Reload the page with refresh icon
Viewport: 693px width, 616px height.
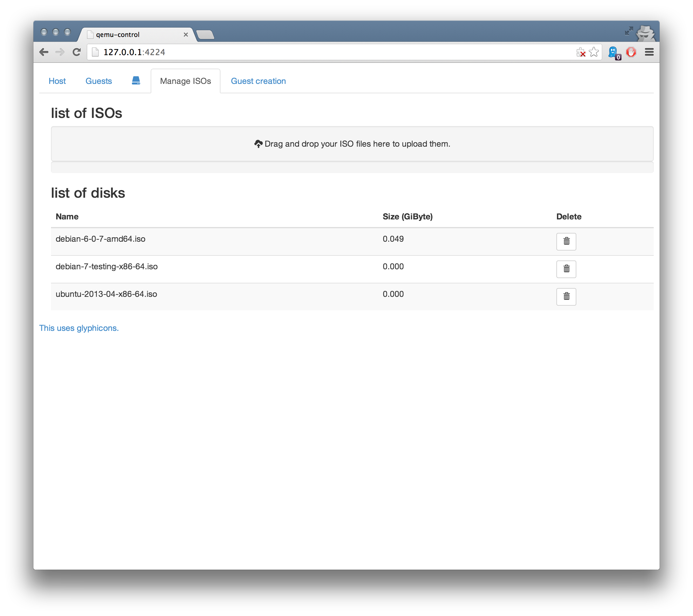point(77,52)
